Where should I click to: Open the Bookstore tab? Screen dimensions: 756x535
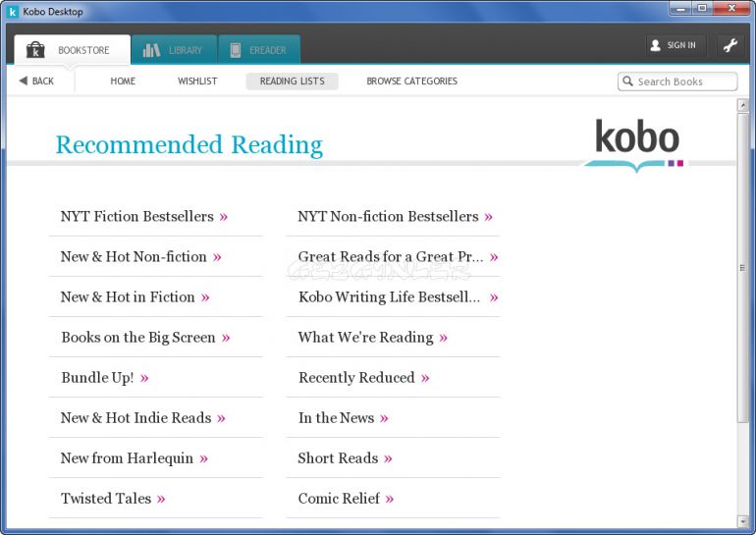click(73, 50)
